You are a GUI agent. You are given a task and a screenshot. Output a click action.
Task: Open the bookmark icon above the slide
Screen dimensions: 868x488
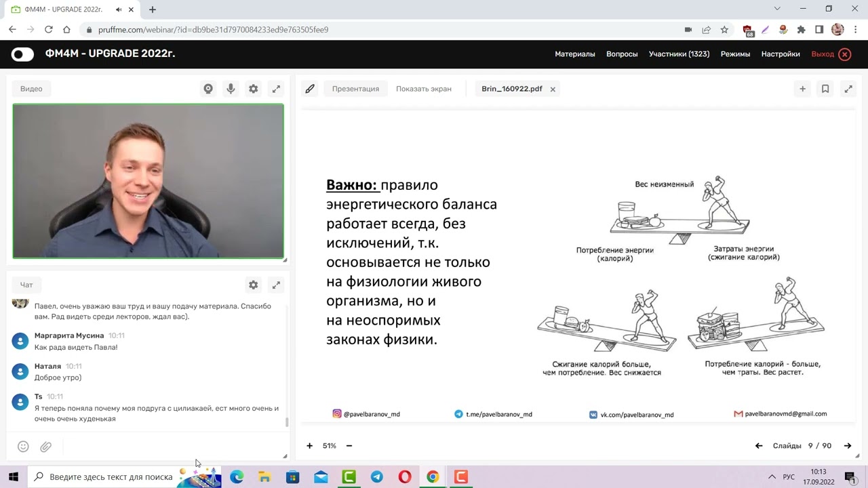pos(825,88)
